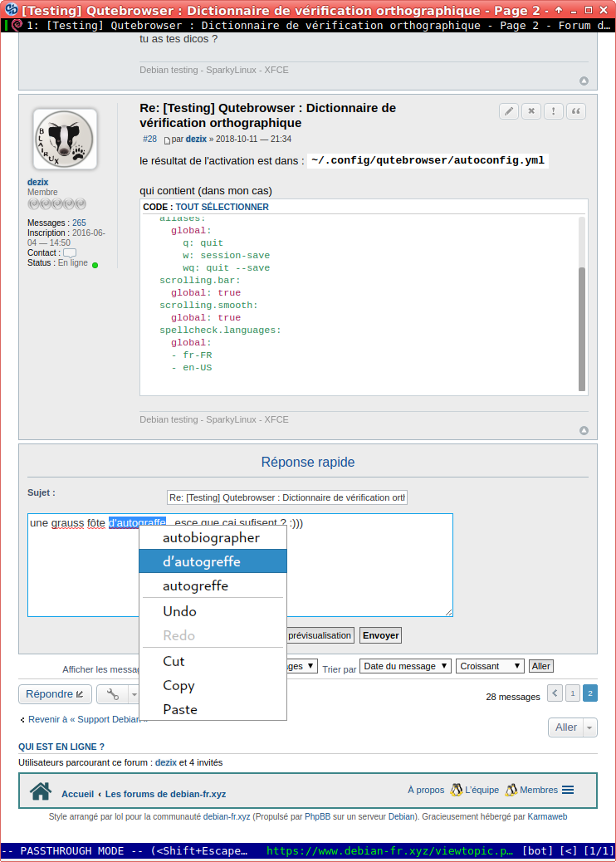The width and height of the screenshot is (616, 862).
Task: Click the Karmaweb hosting link
Action: point(547,817)
